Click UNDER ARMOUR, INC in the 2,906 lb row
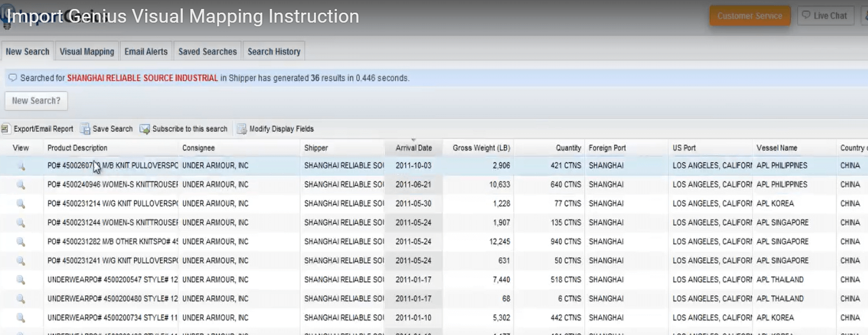This screenshot has height=335, width=868. [215, 166]
